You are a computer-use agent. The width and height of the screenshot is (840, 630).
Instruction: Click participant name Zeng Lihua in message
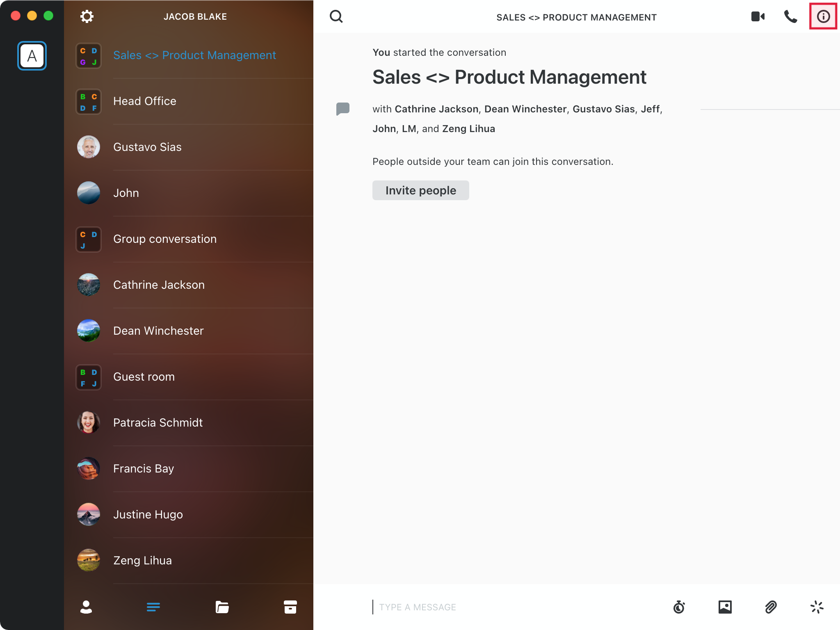pos(468,129)
